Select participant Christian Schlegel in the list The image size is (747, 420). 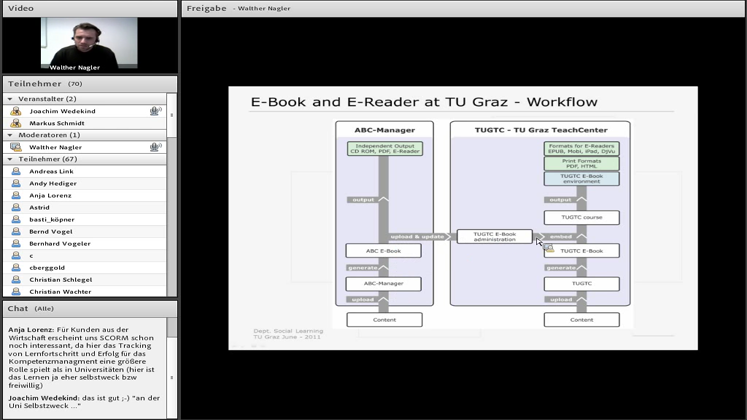click(60, 279)
